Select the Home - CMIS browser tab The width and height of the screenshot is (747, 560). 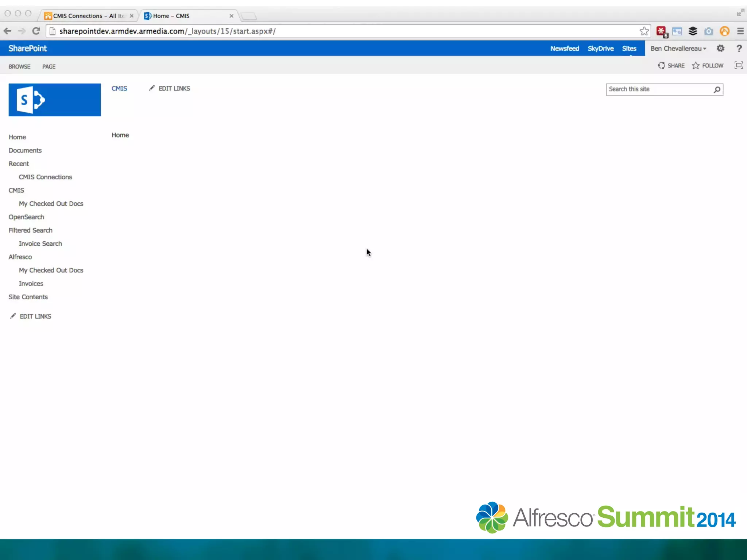coord(189,16)
